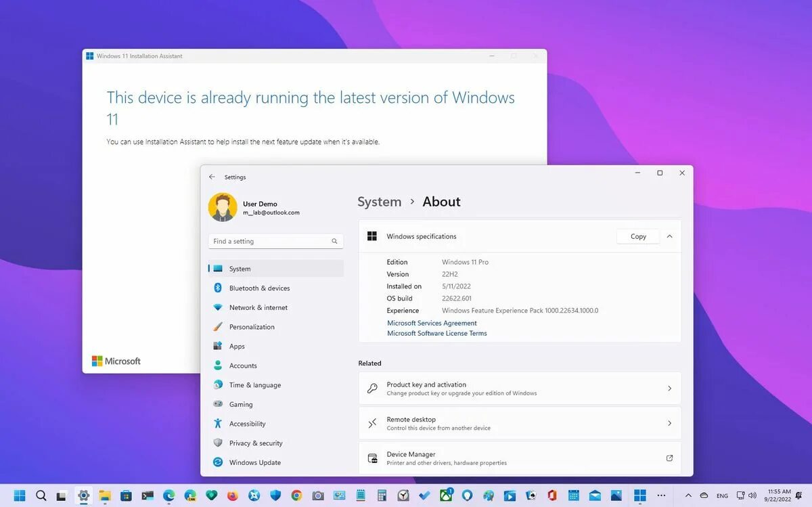Launch Microsoft Edge from the taskbar
This screenshot has width=812, height=507.
pos(168,495)
